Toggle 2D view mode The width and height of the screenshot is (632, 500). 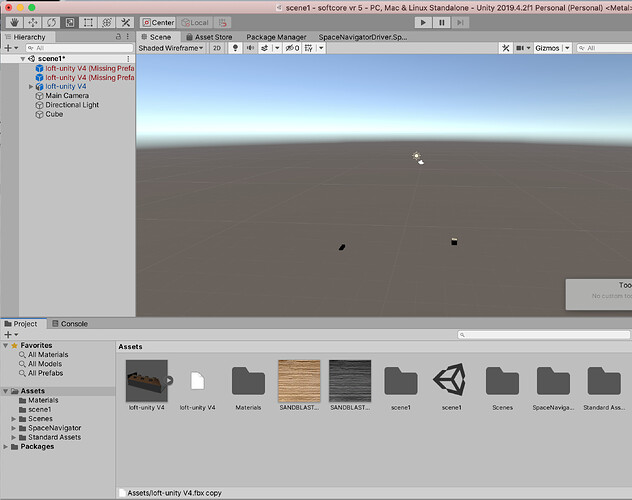pos(217,48)
